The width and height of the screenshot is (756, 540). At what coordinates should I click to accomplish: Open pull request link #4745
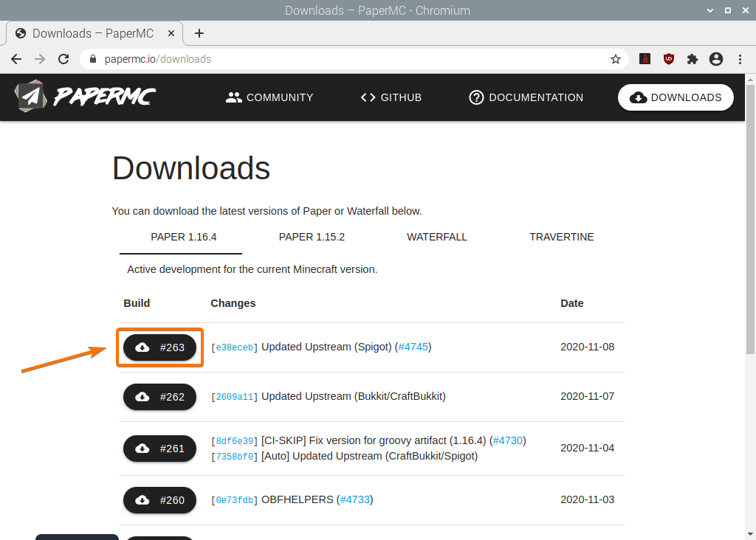click(x=413, y=347)
